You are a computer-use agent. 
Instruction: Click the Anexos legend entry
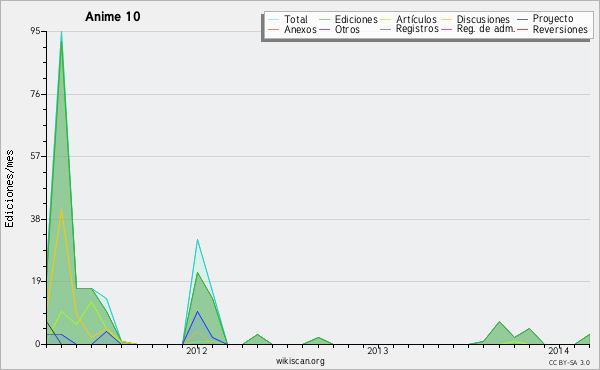tap(300, 29)
